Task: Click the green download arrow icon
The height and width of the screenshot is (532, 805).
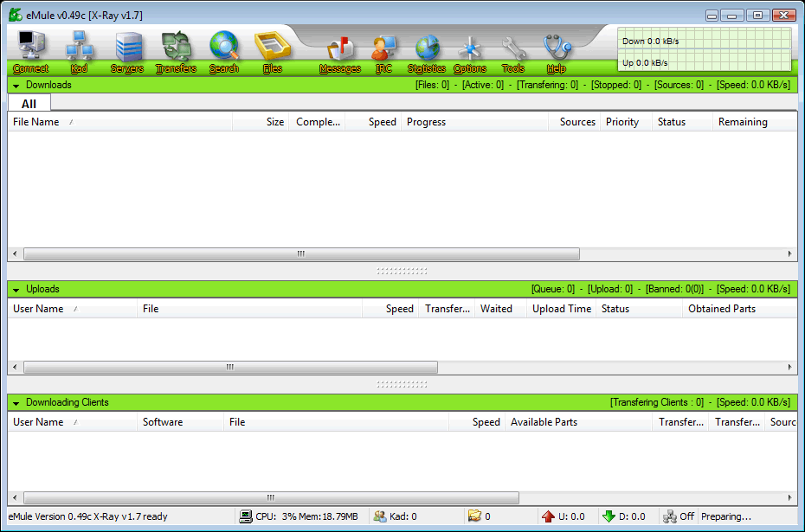Action: [x=609, y=516]
